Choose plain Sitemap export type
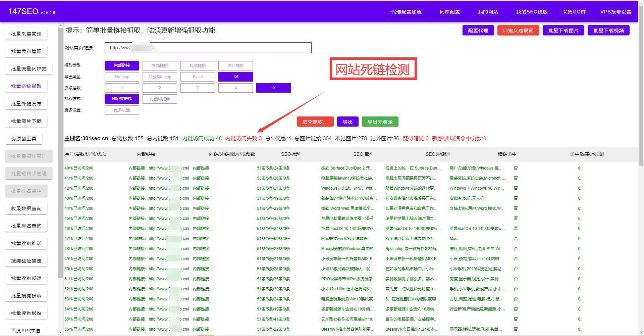 point(122,77)
